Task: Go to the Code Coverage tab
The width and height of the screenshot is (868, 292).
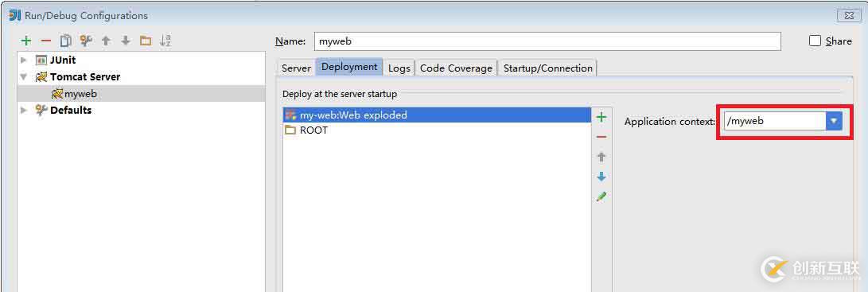Action: [x=456, y=68]
